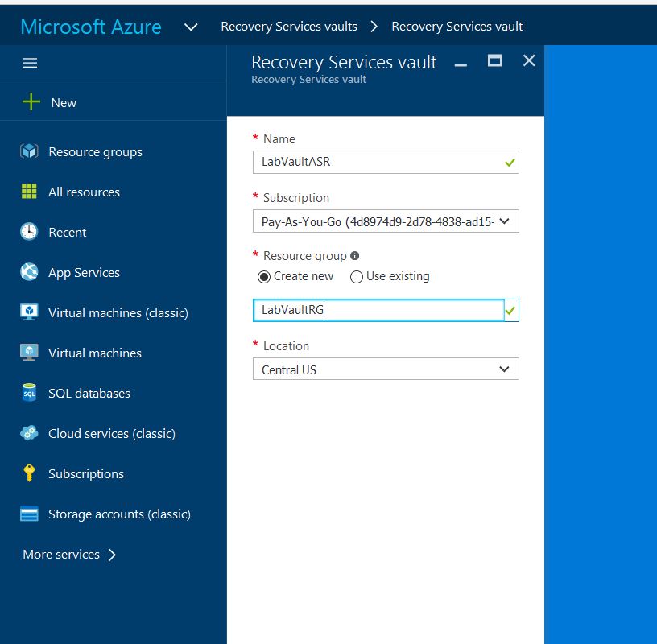Click the green plus New icon

31,102
